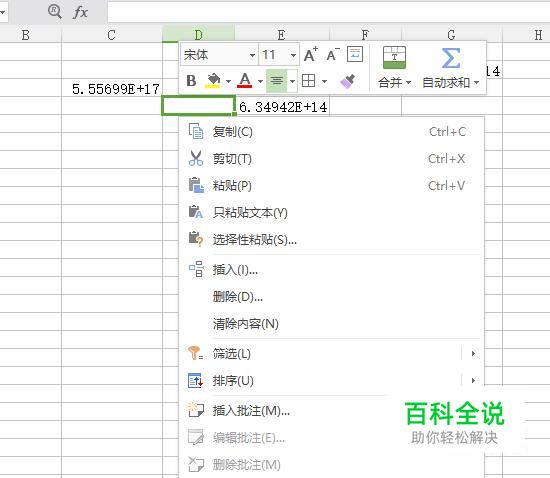
Task: Click the selected empty cell in column D
Action: (198, 106)
